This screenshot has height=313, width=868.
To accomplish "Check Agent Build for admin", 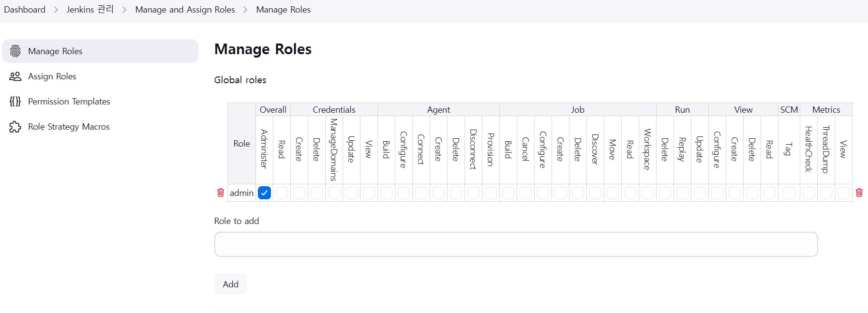I will (x=387, y=193).
